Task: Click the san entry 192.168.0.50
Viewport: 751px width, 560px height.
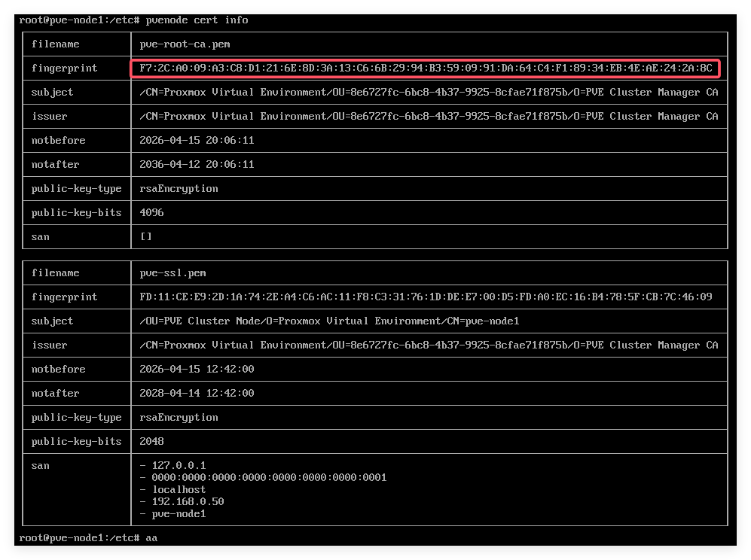Action: pos(188,501)
